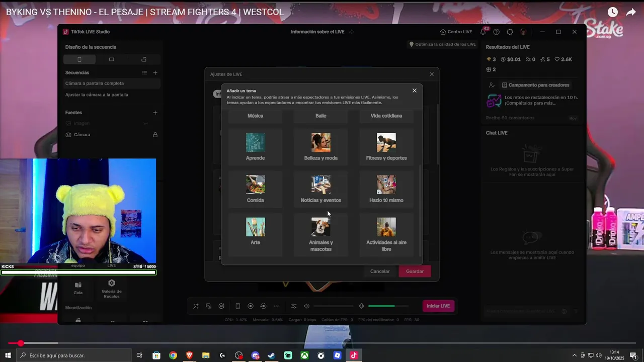Click the replay capture icon
The image size is (644, 362).
pos(263,306)
